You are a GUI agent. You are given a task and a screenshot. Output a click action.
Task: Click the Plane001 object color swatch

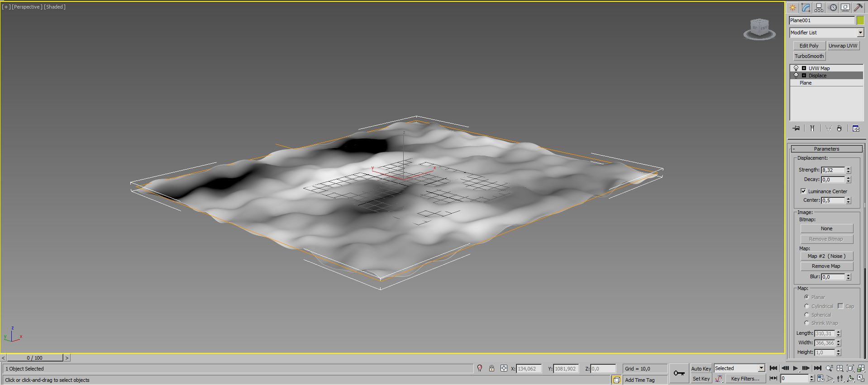(x=860, y=20)
